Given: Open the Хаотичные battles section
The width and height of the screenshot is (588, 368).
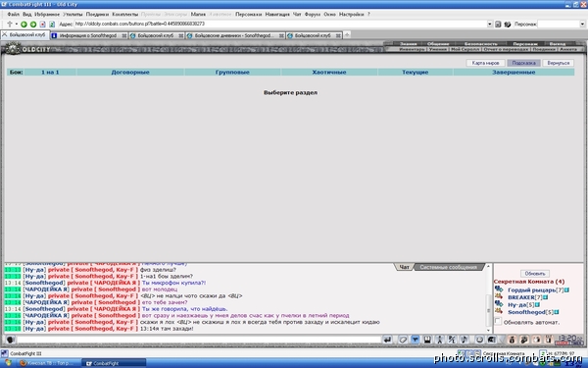Looking at the screenshot, I should point(329,72).
